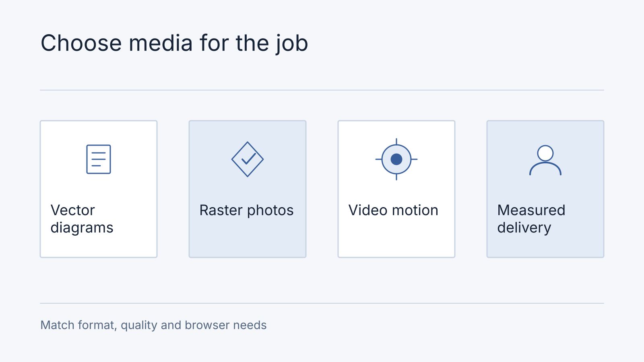Click empty area at bottom of Vector diagrams card
The width and height of the screenshot is (644, 362).
(x=99, y=247)
